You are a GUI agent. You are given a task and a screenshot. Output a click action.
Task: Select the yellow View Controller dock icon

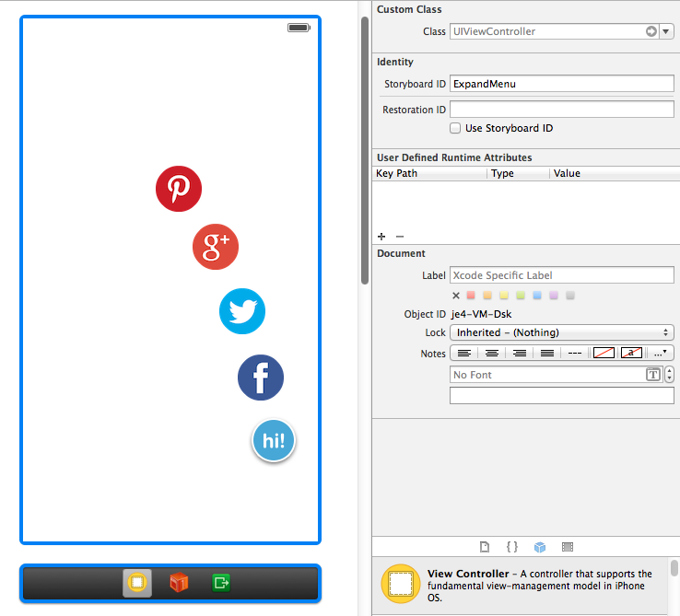(137, 583)
